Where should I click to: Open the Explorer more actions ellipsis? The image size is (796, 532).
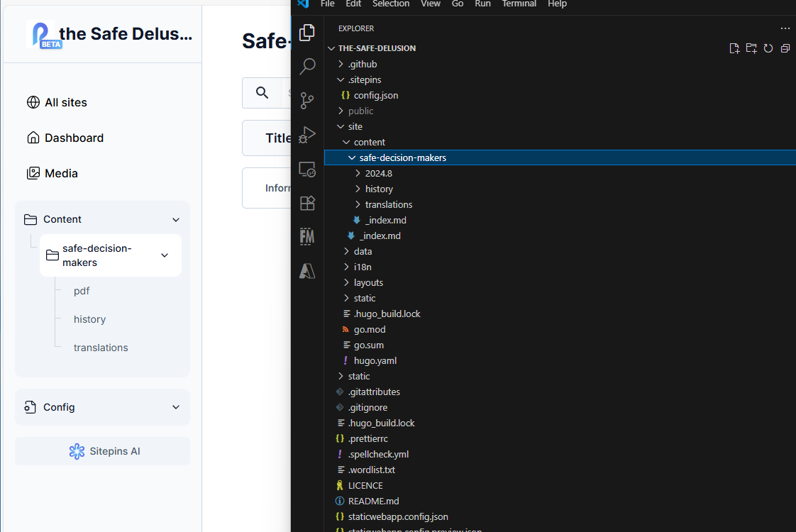point(785,28)
